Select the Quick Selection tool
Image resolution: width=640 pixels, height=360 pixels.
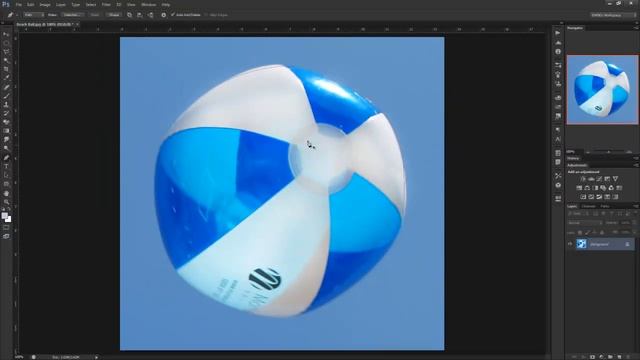[x=6, y=60]
